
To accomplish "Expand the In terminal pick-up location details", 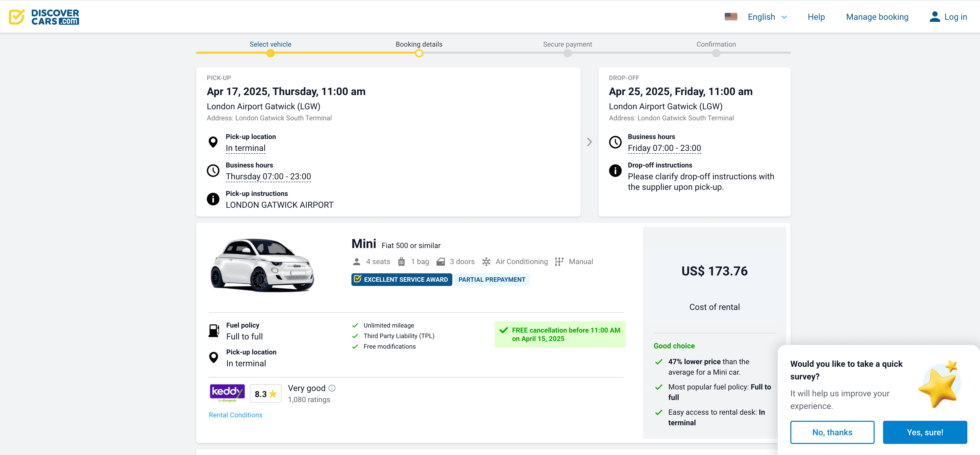I will pyautogui.click(x=245, y=148).
